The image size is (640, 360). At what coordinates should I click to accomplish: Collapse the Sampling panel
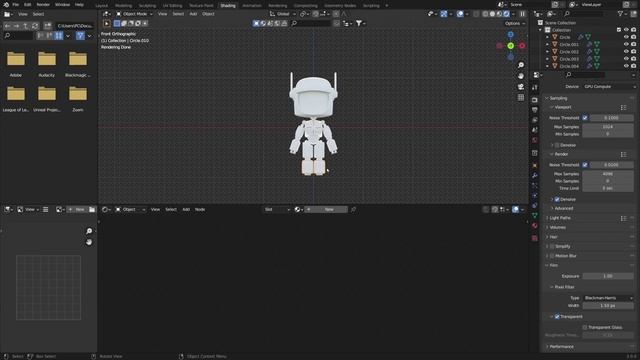coord(590,98)
